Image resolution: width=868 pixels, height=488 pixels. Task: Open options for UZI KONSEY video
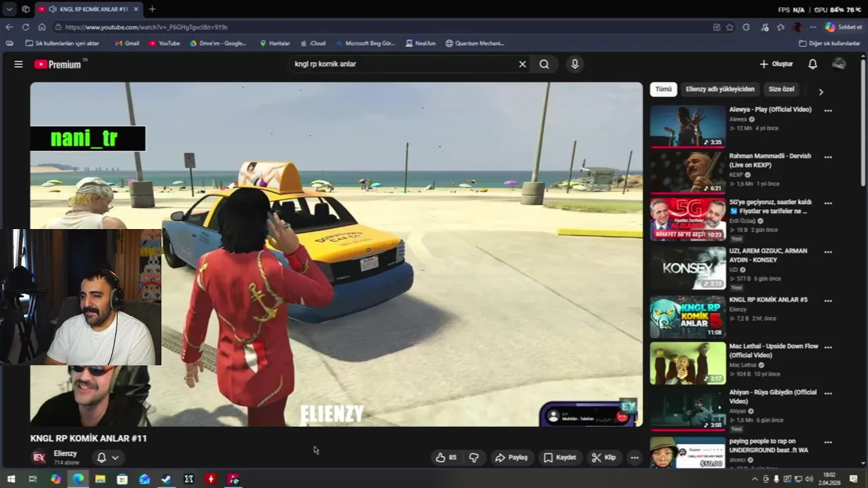[x=828, y=252]
